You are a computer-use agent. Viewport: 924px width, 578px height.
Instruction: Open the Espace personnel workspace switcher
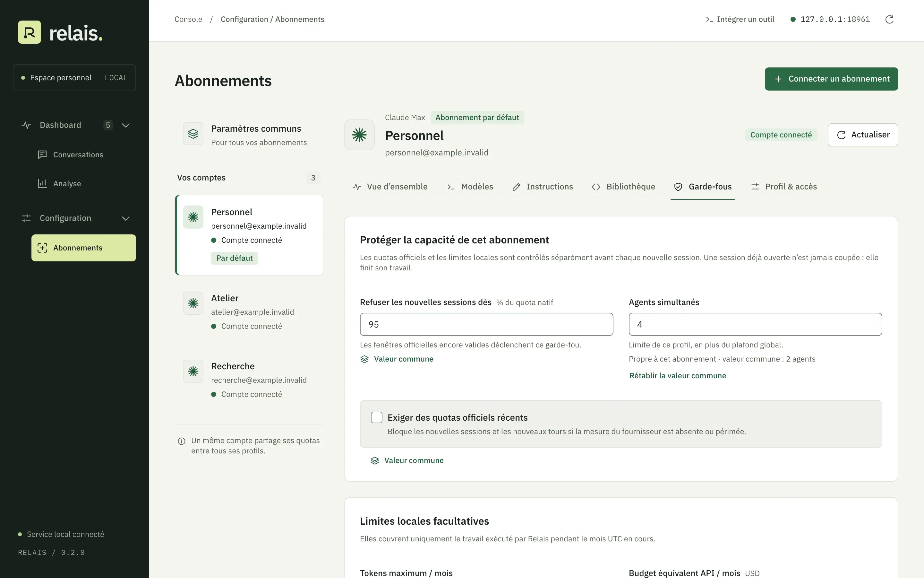(x=74, y=78)
